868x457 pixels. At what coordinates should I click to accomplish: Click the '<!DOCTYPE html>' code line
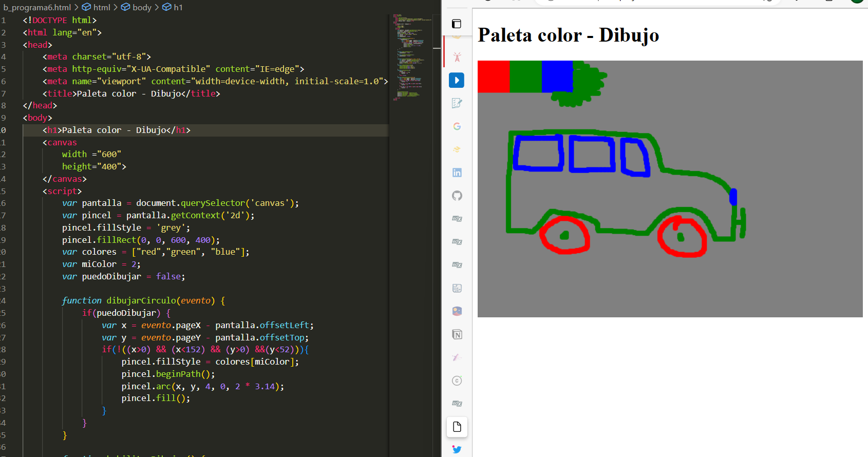pyautogui.click(x=60, y=20)
